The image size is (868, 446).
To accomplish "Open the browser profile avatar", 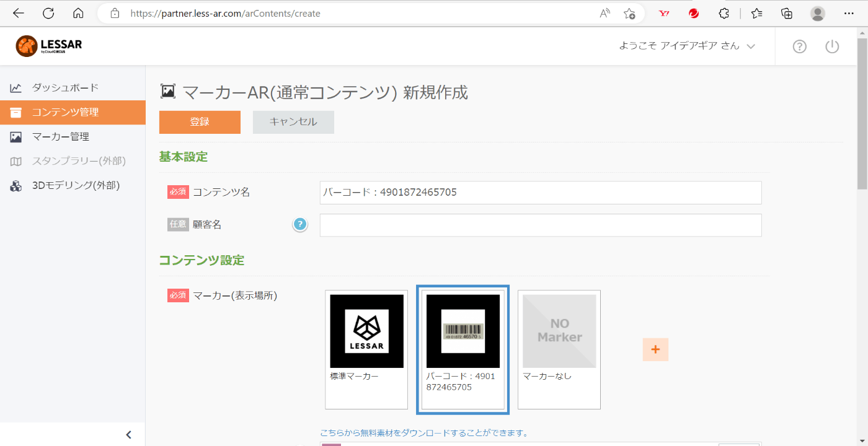I will 818,13.
